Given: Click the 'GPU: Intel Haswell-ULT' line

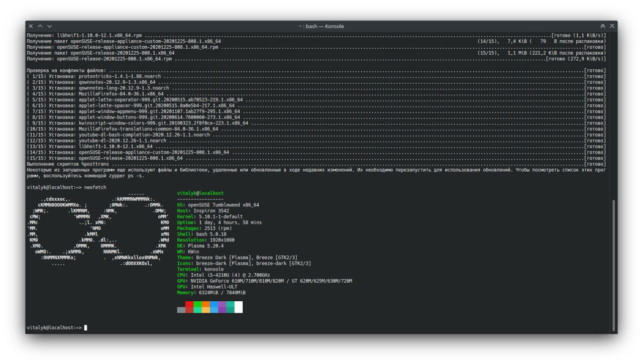Looking at the screenshot, I should [207, 287].
